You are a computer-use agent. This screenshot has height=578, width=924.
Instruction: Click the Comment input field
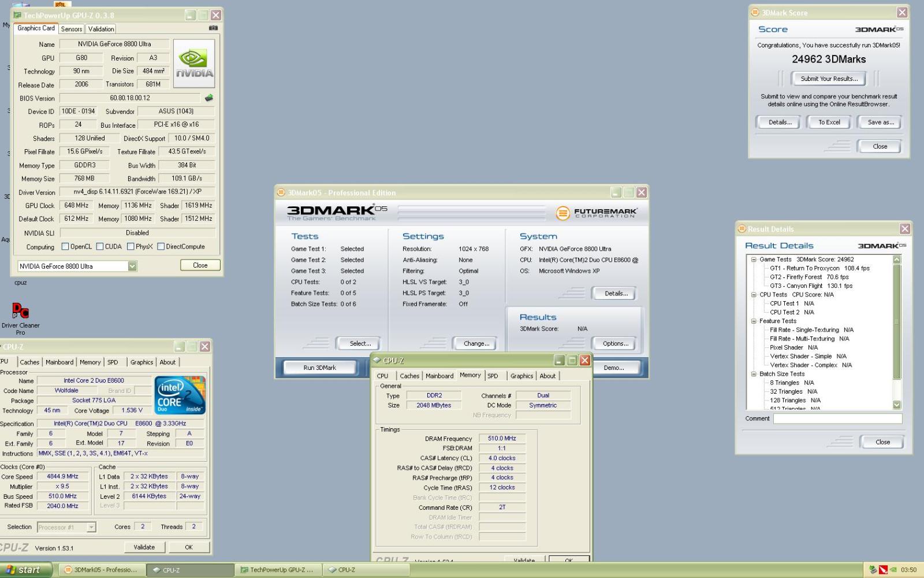[x=837, y=418]
